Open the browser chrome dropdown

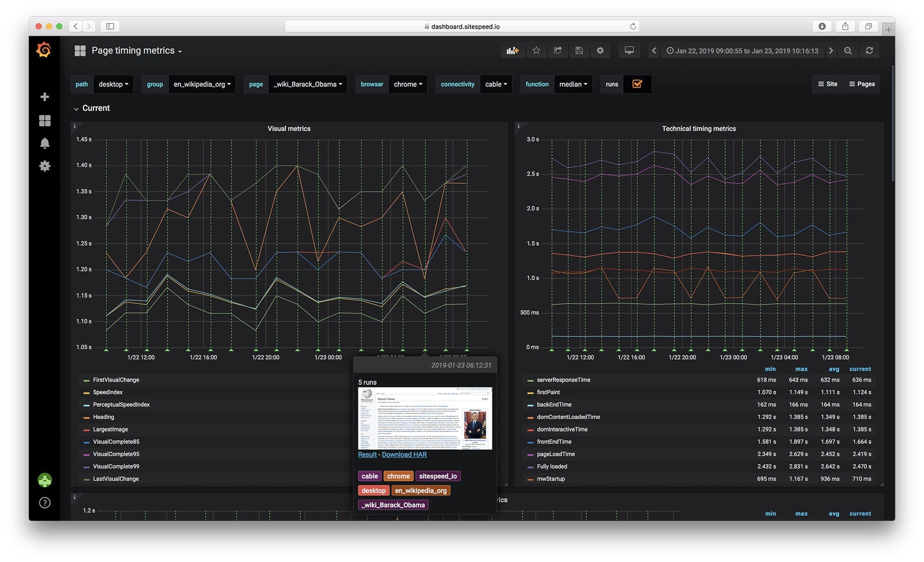(407, 84)
